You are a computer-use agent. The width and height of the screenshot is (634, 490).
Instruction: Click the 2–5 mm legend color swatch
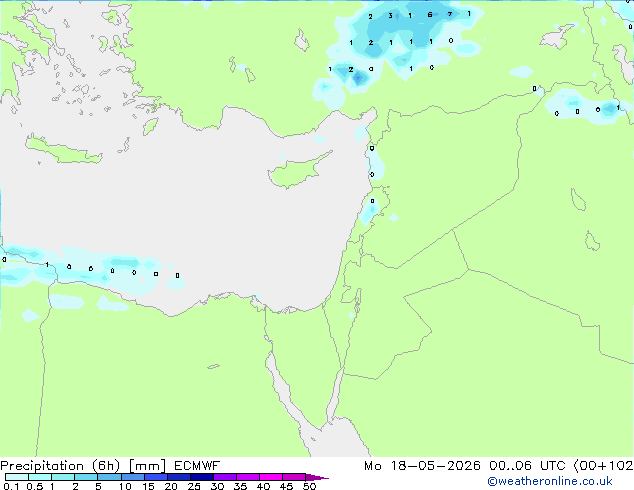pos(86,477)
